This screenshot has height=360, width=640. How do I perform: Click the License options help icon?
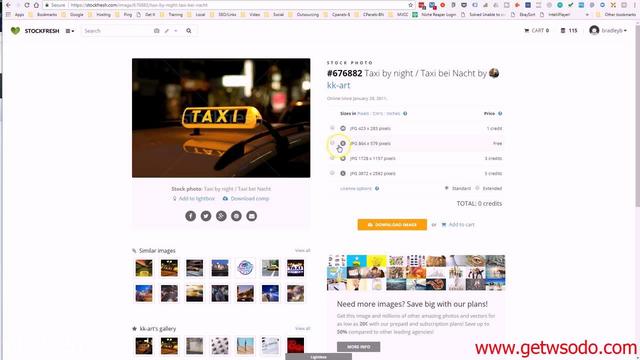(x=377, y=189)
